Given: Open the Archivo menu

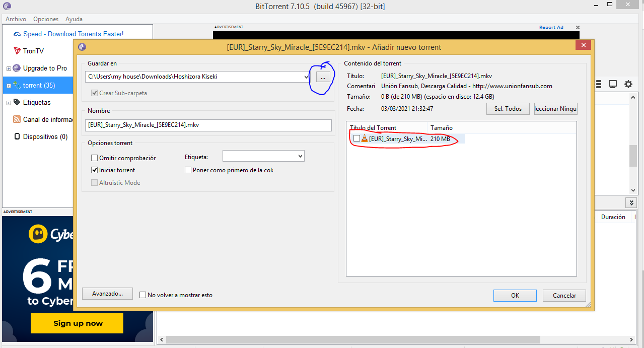Looking at the screenshot, I should click(x=16, y=19).
